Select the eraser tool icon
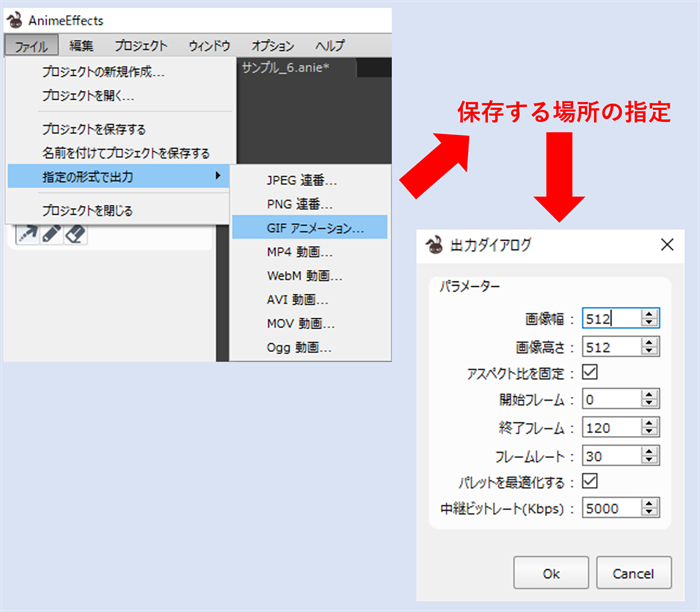Image resolution: width=700 pixels, height=612 pixels. click(75, 233)
